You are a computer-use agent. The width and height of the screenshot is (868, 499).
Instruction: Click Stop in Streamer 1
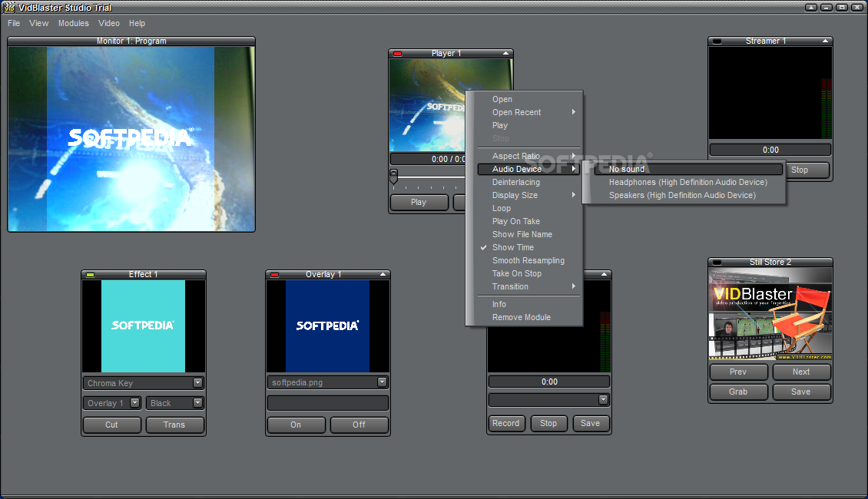click(x=807, y=170)
